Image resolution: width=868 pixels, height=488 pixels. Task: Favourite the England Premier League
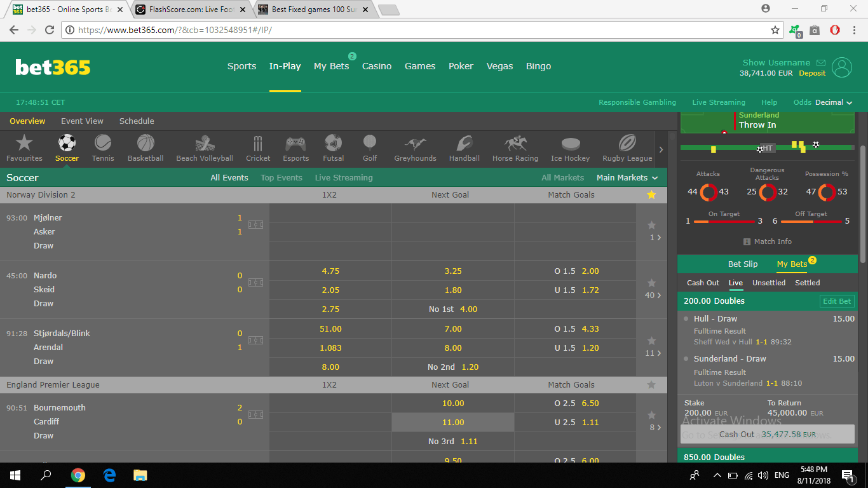(x=651, y=384)
